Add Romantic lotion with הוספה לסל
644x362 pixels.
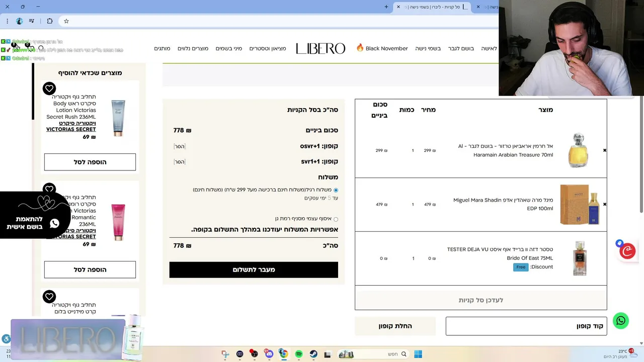(x=90, y=269)
